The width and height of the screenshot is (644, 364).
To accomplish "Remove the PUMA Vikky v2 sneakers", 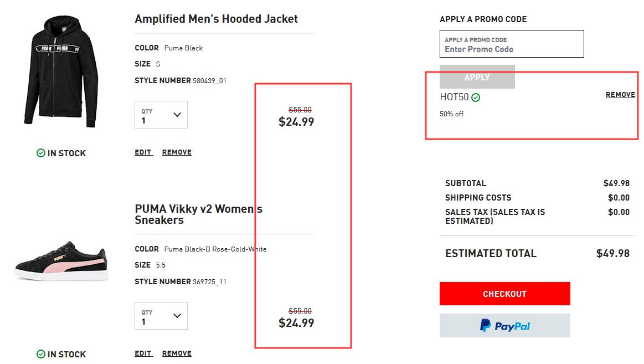I will pyautogui.click(x=177, y=353).
